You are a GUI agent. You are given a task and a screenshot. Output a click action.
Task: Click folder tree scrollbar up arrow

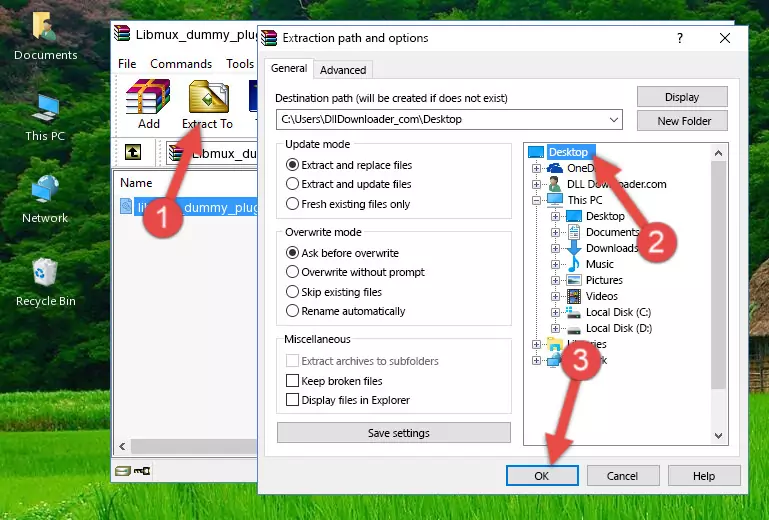click(x=718, y=153)
